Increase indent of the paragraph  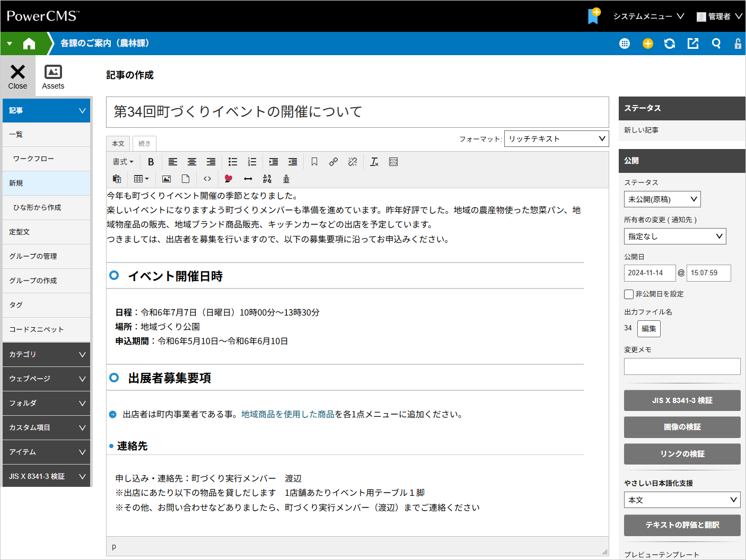[274, 162]
